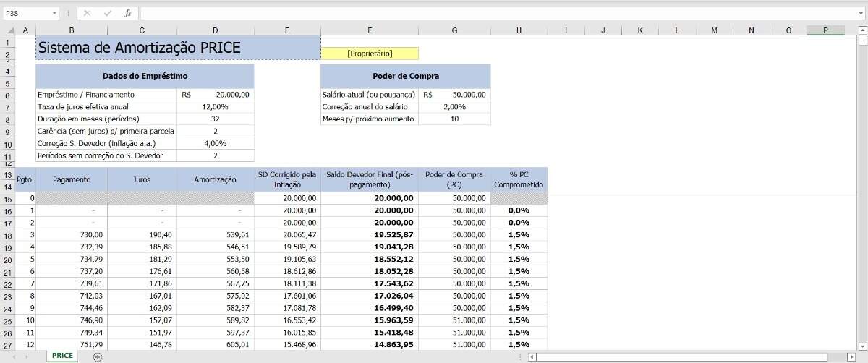Click the Enter checkmark icon in formula bar
This screenshot has height=363, width=868.
click(107, 13)
